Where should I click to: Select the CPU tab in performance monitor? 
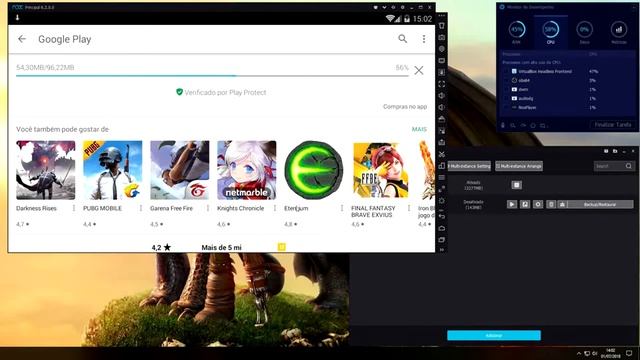[551, 33]
